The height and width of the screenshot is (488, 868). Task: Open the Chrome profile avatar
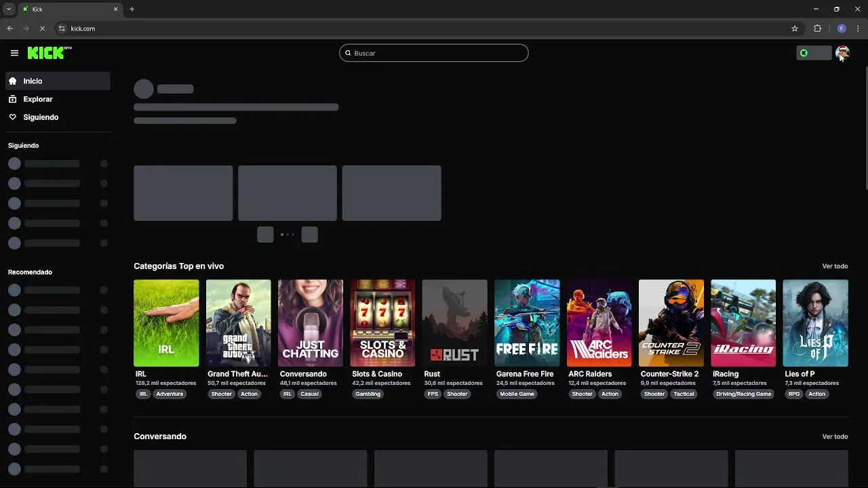tap(842, 28)
